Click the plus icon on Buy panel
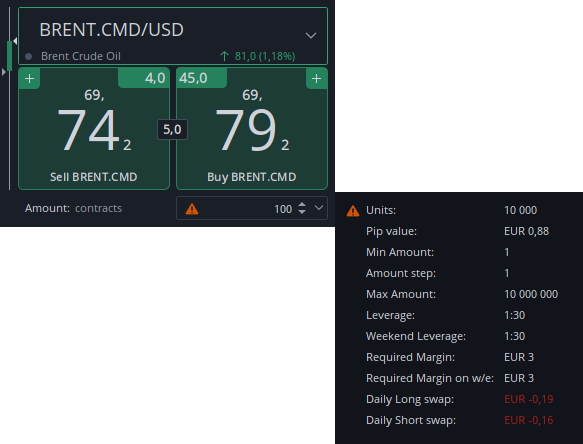Viewport: 583px width, 444px height. click(x=316, y=78)
